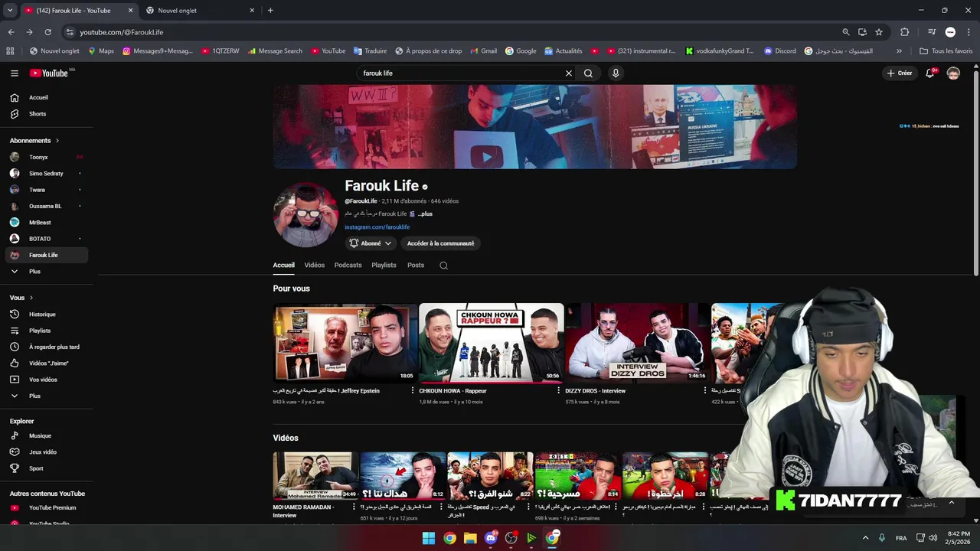
Task: Open the Simo Sedraty subscription
Action: pos(46,174)
